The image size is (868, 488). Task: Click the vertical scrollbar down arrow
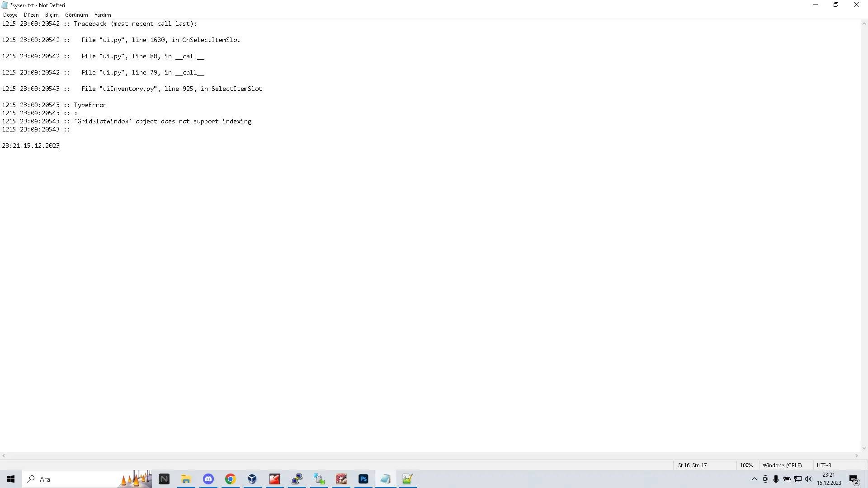click(864, 448)
